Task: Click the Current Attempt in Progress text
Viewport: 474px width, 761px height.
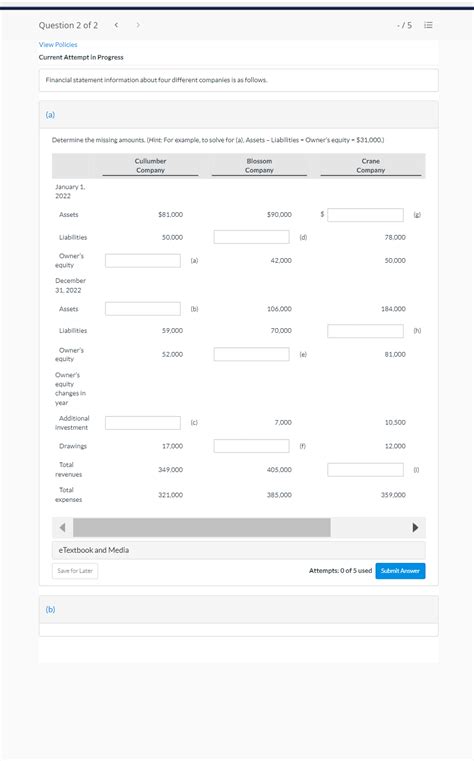Action: click(x=81, y=57)
